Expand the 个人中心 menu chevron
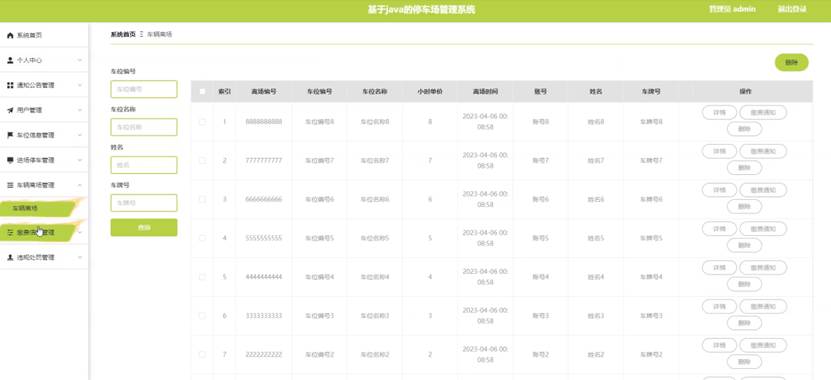Image resolution: width=831 pixels, height=380 pixels. 79,60
